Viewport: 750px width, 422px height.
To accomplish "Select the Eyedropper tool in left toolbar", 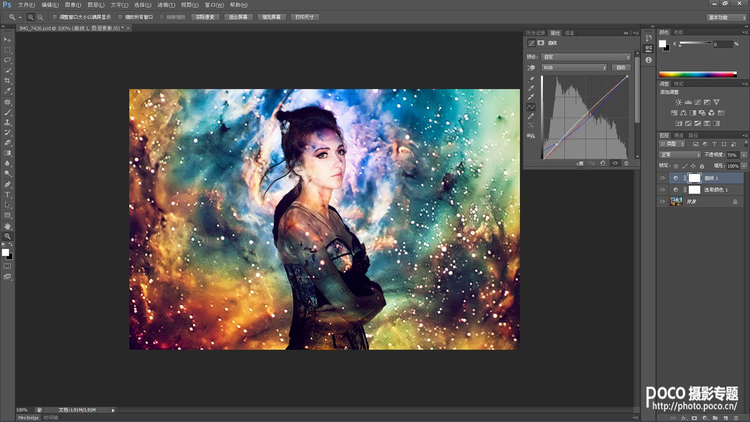I will (x=7, y=91).
